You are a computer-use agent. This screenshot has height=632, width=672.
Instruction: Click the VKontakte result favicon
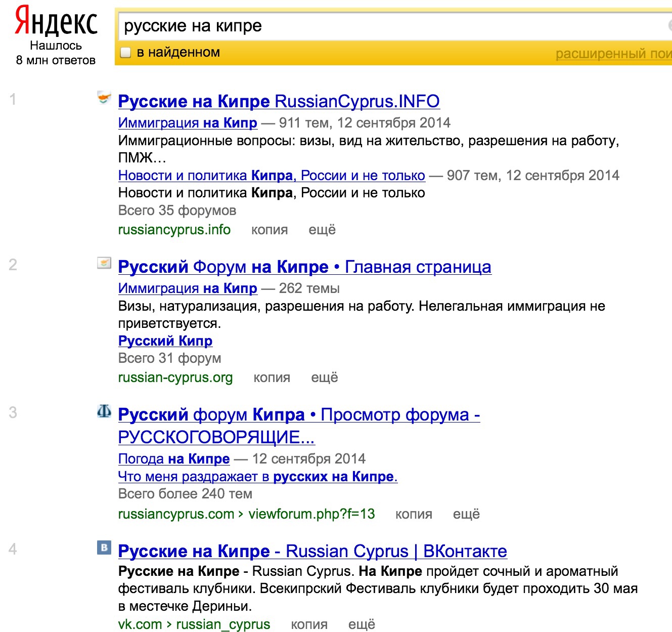tap(104, 547)
